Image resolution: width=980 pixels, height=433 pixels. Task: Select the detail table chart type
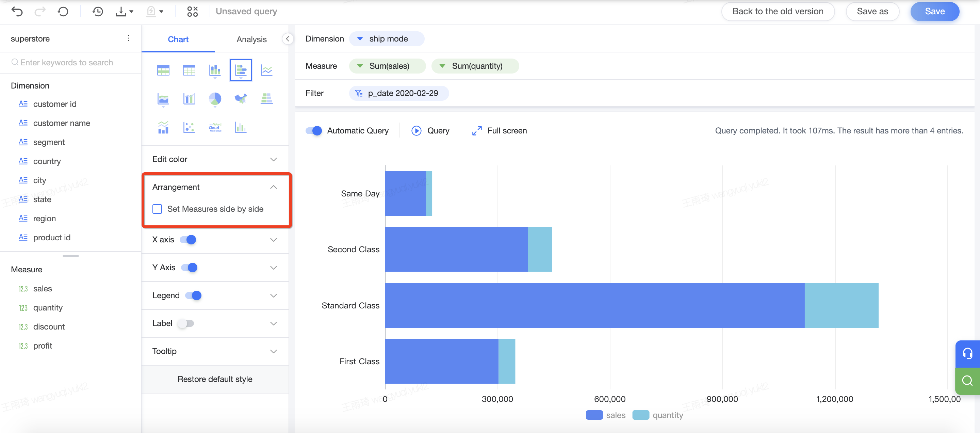(x=189, y=70)
